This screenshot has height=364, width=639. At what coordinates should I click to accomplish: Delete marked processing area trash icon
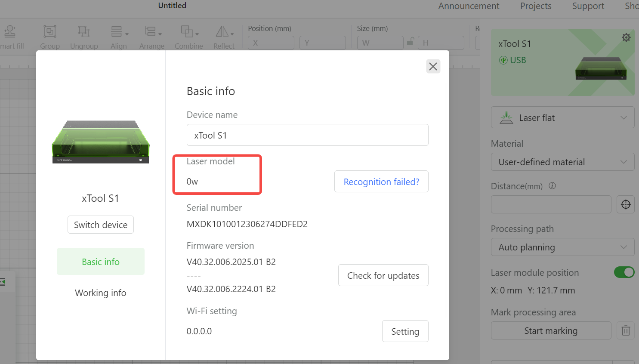tap(626, 330)
